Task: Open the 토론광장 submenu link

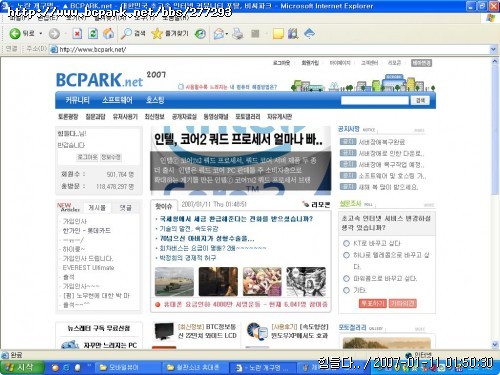Action: coord(68,117)
